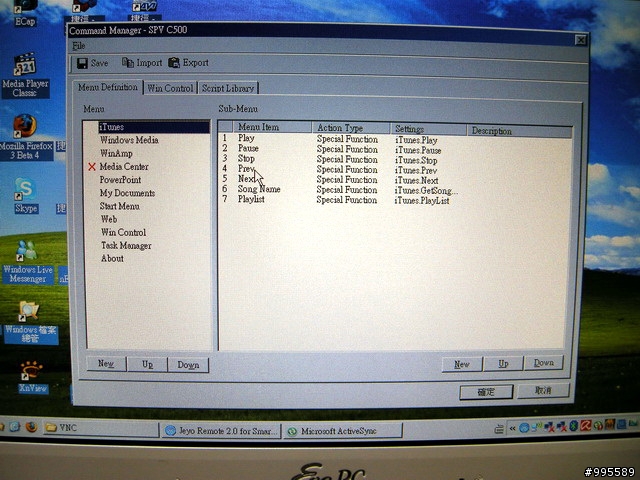The width and height of the screenshot is (640, 480).
Task: Click New under the Menu list
Action: [x=106, y=363]
